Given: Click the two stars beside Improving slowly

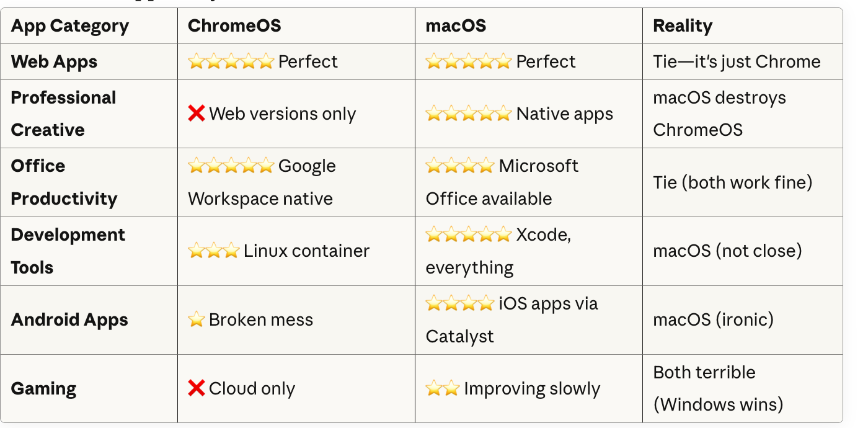Looking at the screenshot, I should [443, 388].
